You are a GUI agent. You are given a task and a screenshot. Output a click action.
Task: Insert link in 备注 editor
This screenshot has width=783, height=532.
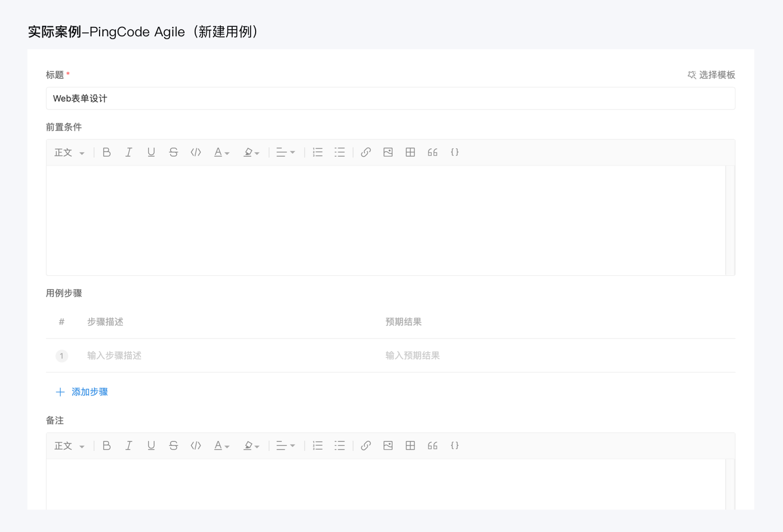pos(366,446)
